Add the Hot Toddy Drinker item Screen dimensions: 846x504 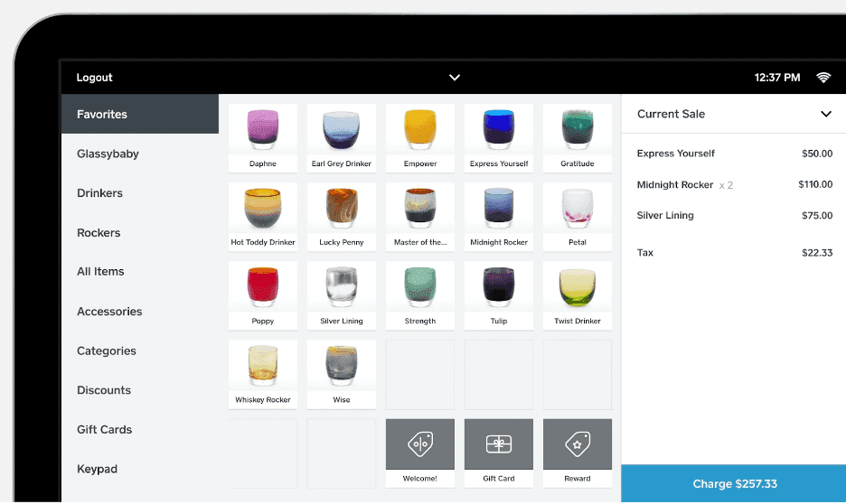click(x=263, y=217)
